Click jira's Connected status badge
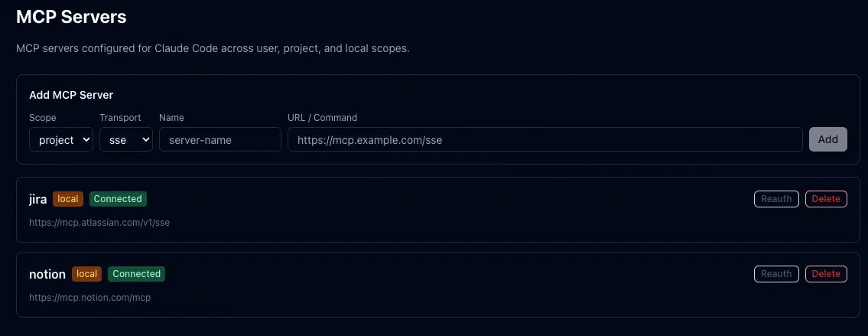The image size is (868, 336). point(118,199)
